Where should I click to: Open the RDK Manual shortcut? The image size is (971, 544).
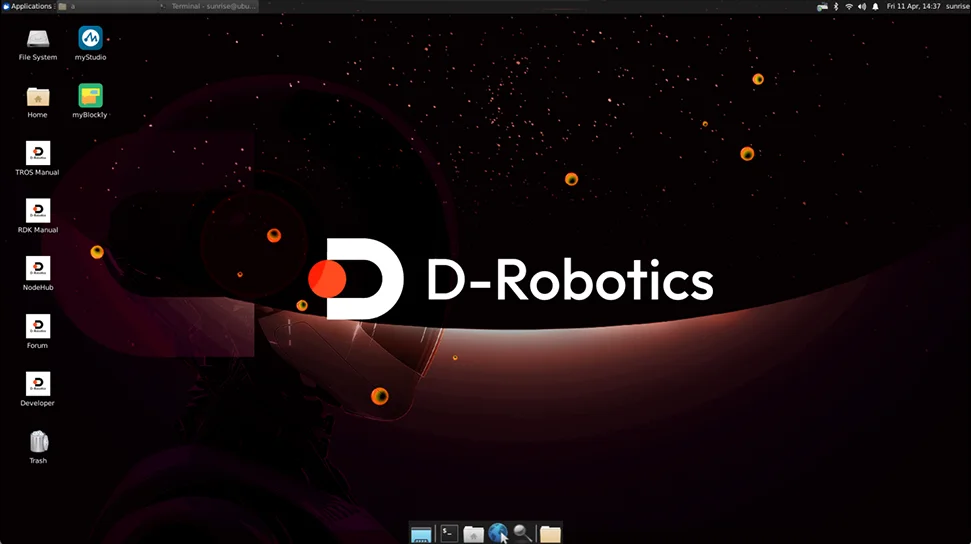click(x=38, y=211)
